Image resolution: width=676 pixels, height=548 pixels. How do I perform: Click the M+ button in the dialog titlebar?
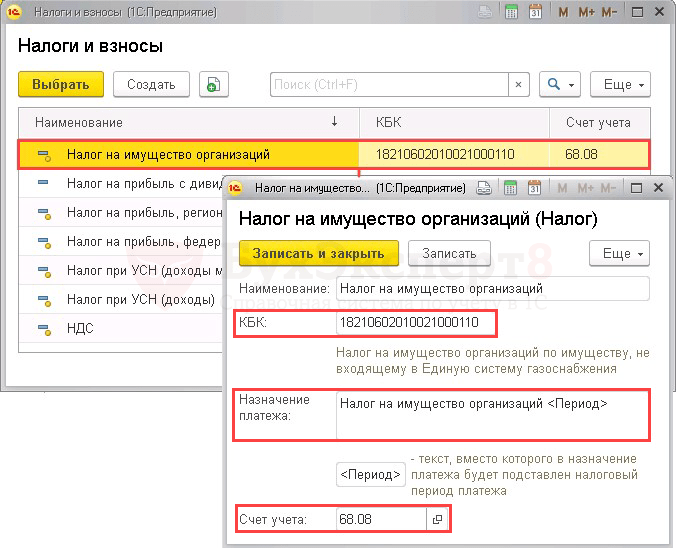(586, 188)
